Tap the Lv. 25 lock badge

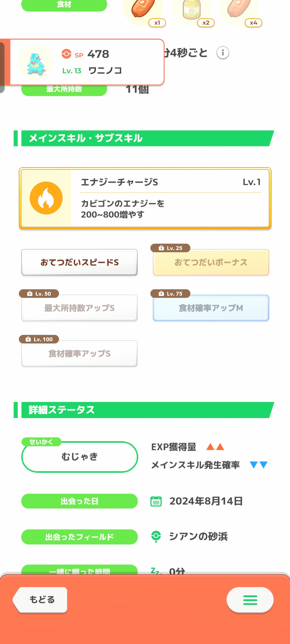click(171, 248)
